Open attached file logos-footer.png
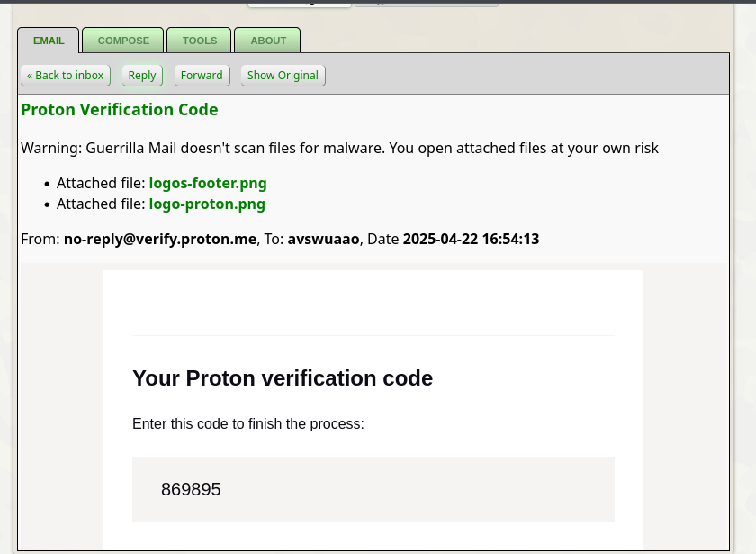Image resolution: width=756 pixels, height=554 pixels. click(208, 184)
